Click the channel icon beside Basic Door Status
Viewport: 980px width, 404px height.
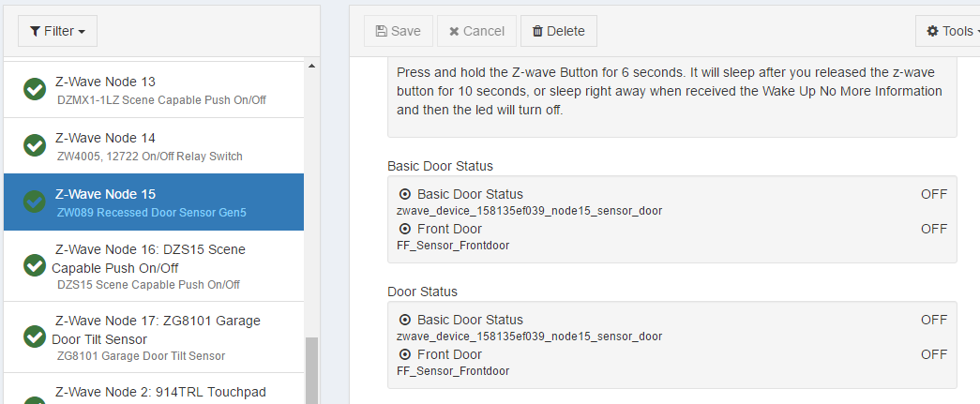pos(405,194)
